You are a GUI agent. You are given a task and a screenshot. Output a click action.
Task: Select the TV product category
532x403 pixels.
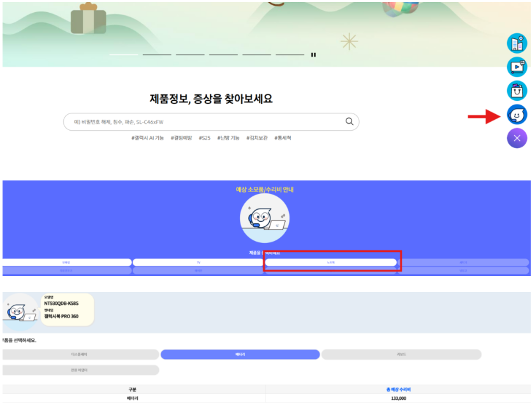click(198, 262)
